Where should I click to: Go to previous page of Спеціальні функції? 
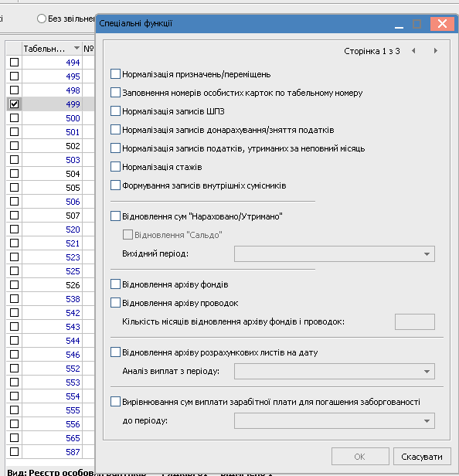click(x=413, y=51)
